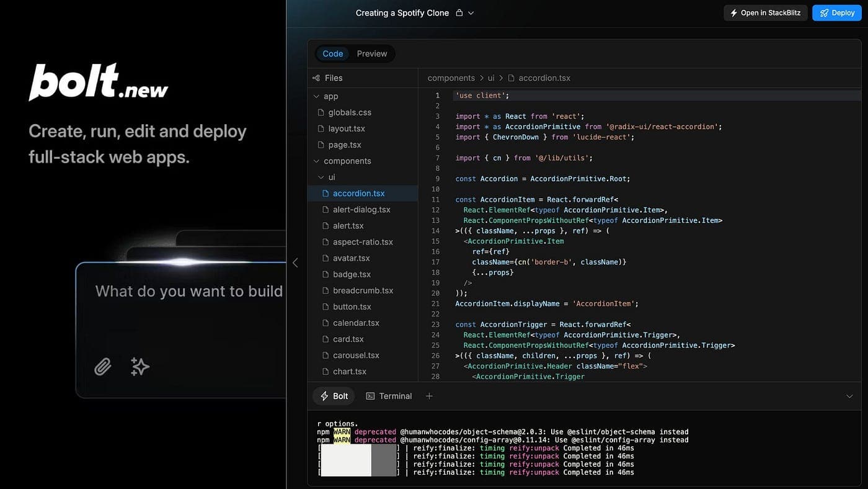Screen dimensions: 868x489
Task: Click line 1 'use client' in editor
Action: tap(482, 96)
